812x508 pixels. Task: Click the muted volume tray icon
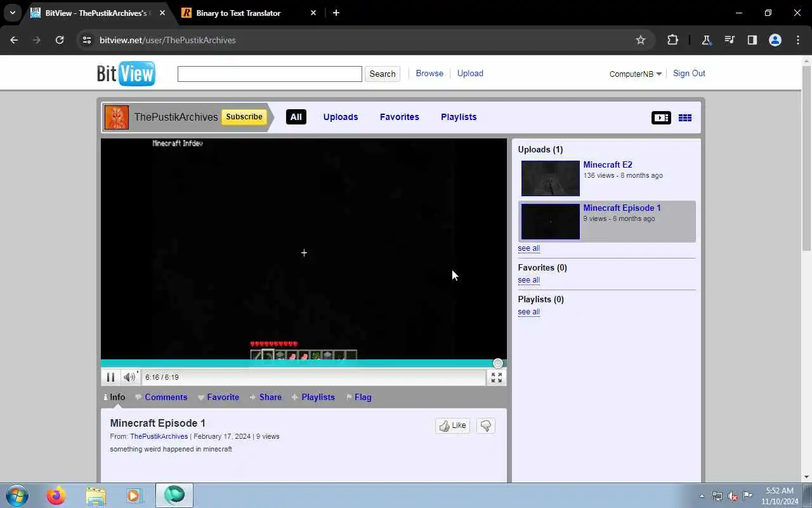[733, 496]
